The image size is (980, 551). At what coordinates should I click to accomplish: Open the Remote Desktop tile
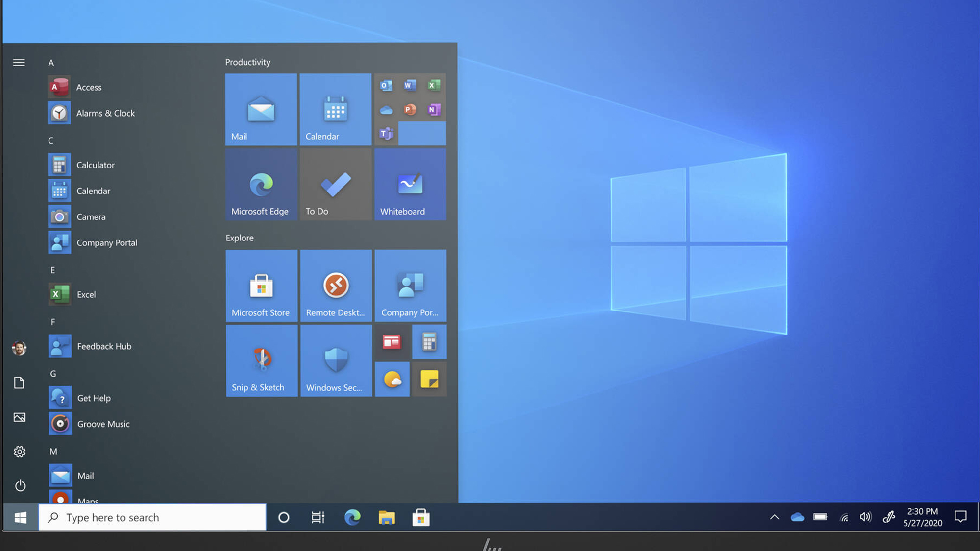336,286
